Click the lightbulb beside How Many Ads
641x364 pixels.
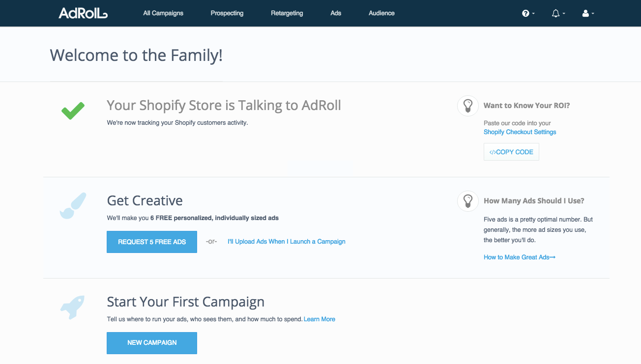point(468,201)
